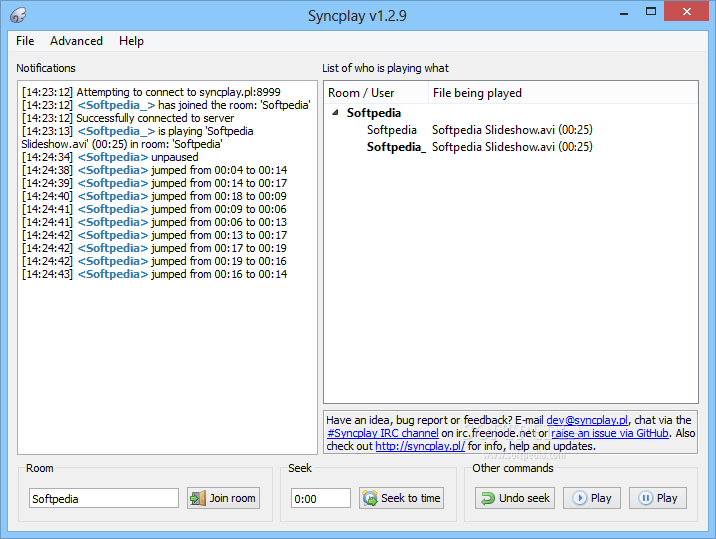Click the '<Softpedia> unpaused' notification line
Viewport: 716px width, 539px height.
tap(110, 157)
